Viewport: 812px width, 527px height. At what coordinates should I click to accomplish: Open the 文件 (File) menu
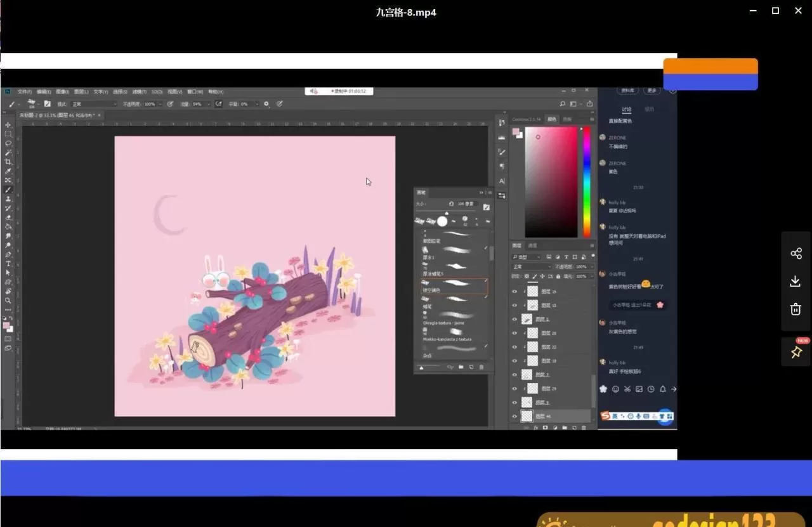25,92
